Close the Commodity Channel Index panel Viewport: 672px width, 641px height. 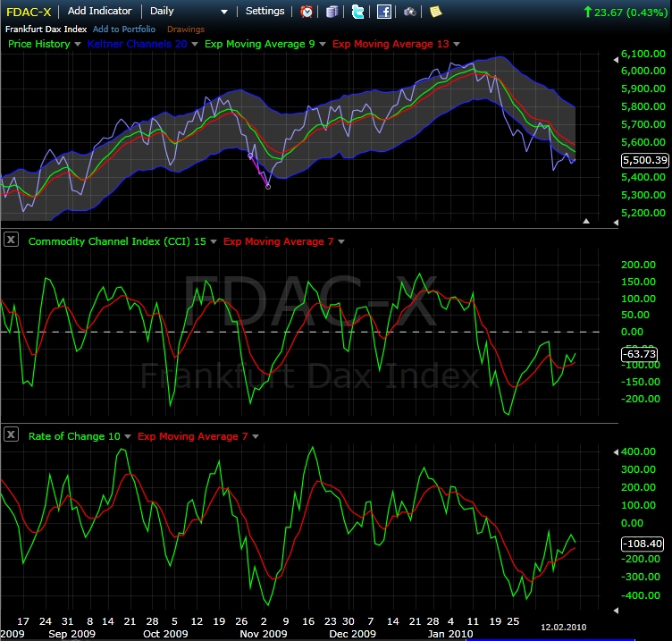(x=11, y=240)
